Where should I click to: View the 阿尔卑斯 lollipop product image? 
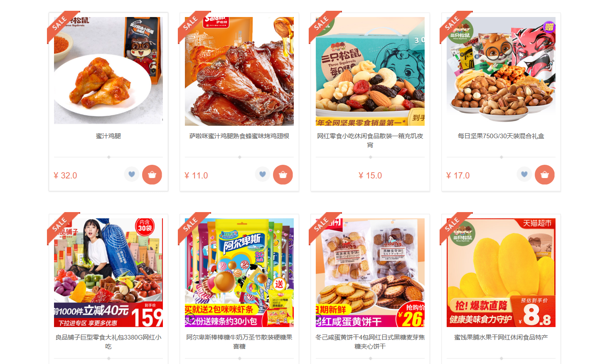pos(239,273)
